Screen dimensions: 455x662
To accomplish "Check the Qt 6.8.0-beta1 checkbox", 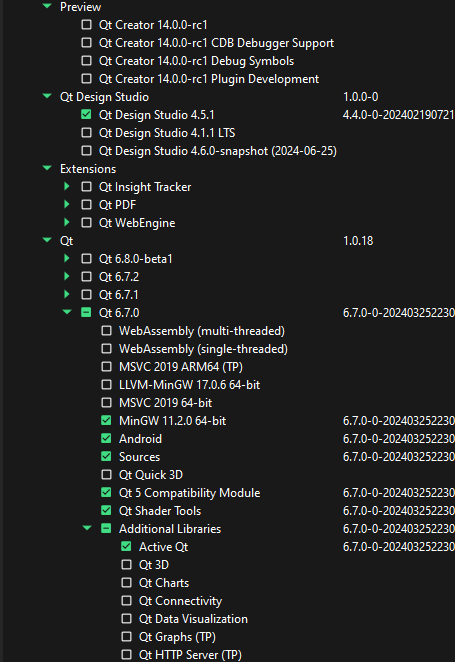I will (x=86, y=258).
